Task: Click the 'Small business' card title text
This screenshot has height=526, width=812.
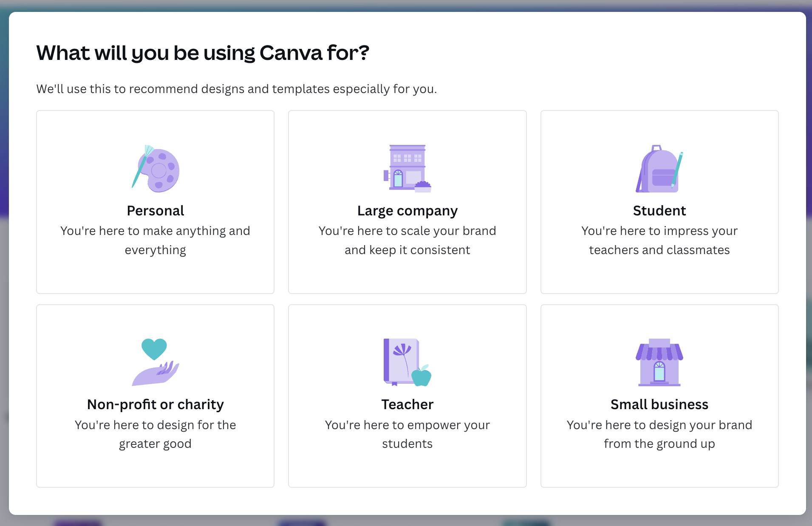Action: 659,404
